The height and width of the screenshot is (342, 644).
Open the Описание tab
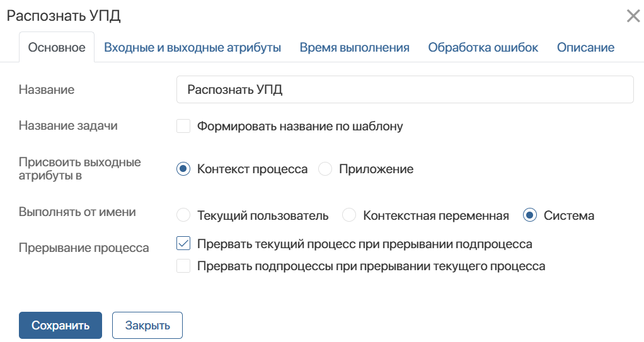pyautogui.click(x=585, y=47)
